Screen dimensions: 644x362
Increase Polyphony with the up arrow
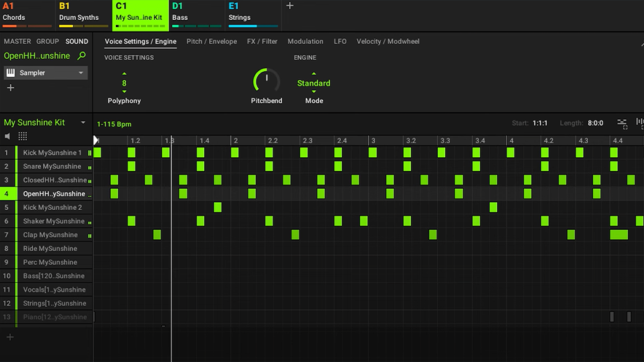click(x=124, y=74)
